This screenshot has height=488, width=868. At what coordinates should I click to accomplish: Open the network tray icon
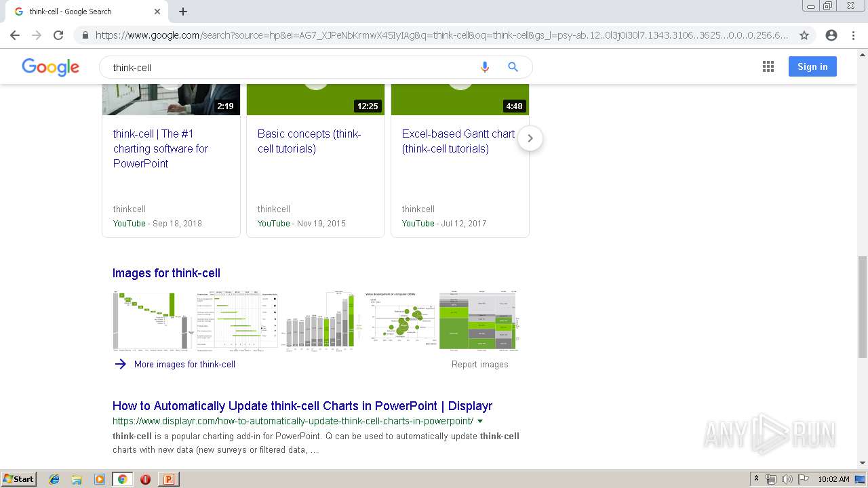771,479
